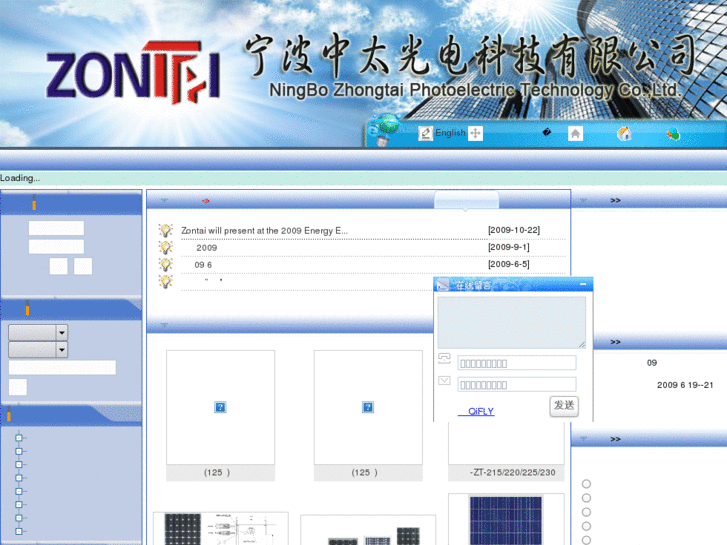Screen dimensions: 727x545
Task: Switch to the English language version
Action: click(450, 133)
